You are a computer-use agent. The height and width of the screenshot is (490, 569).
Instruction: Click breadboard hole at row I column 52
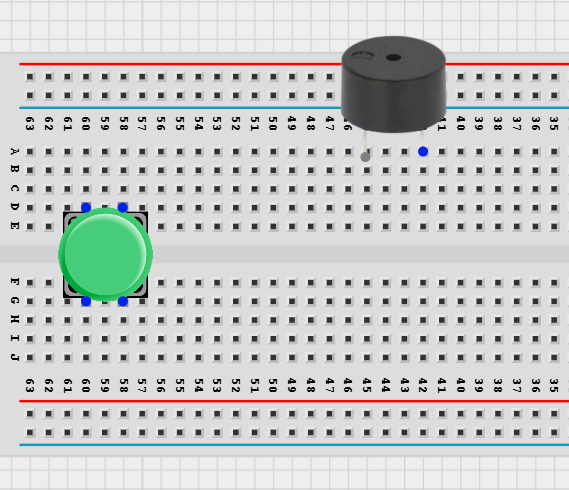[236, 339]
